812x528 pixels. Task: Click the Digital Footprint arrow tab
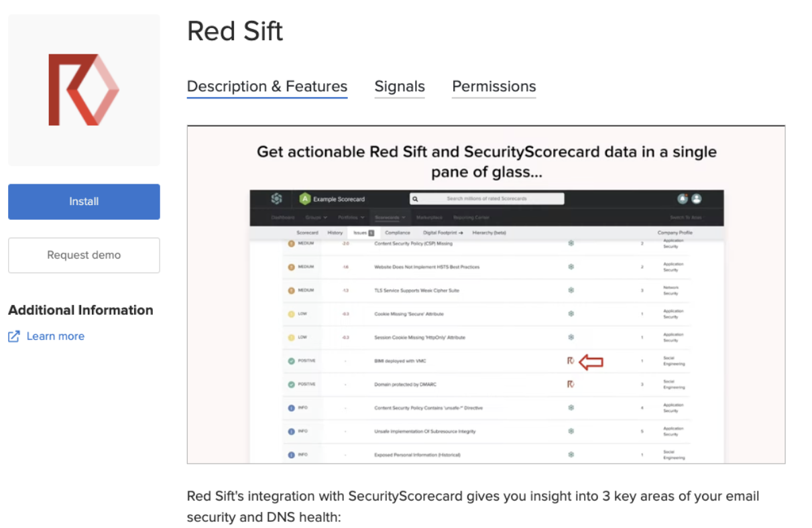click(x=442, y=233)
